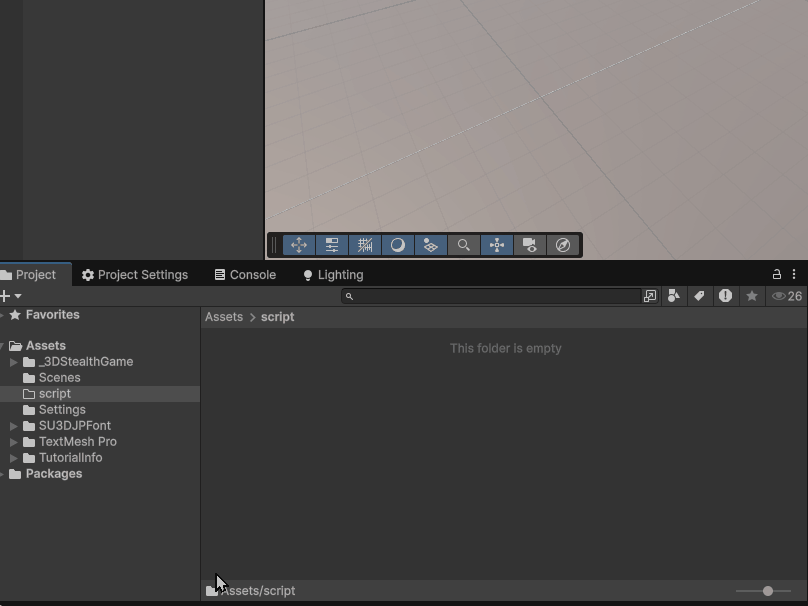Viewport: 808px width, 606px height.
Task: Click the sliders settings icon in overlay toolbar
Action: click(x=332, y=245)
